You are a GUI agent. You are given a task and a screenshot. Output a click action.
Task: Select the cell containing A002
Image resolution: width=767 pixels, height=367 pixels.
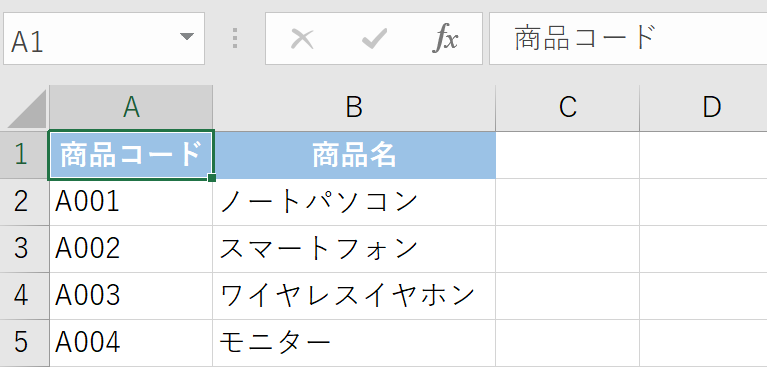click(x=131, y=249)
